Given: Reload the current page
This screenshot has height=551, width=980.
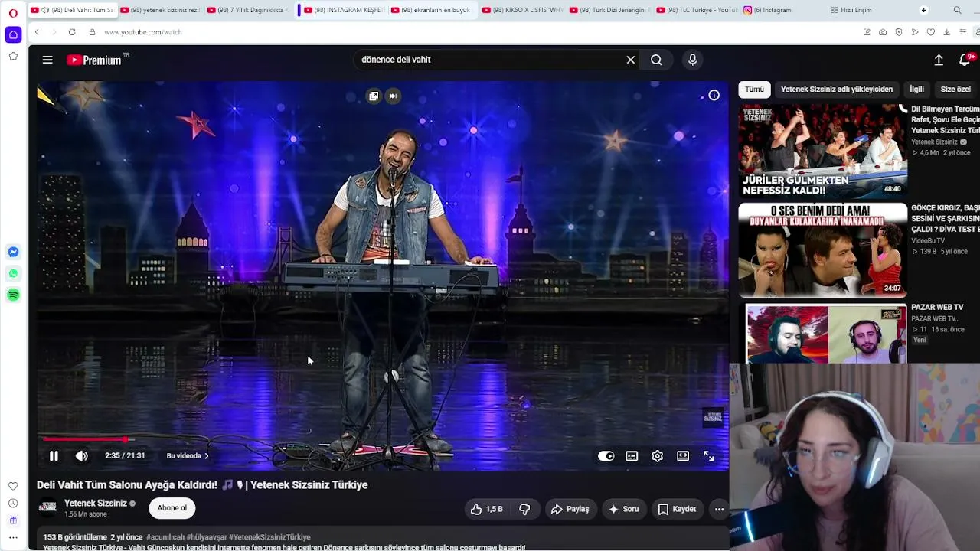Looking at the screenshot, I should point(72,32).
